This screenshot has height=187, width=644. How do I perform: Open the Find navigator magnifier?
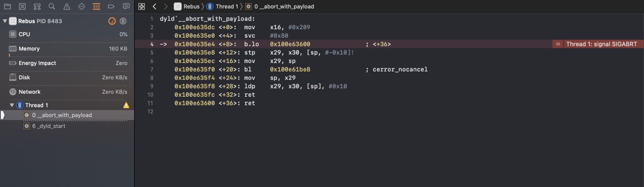[x=52, y=7]
